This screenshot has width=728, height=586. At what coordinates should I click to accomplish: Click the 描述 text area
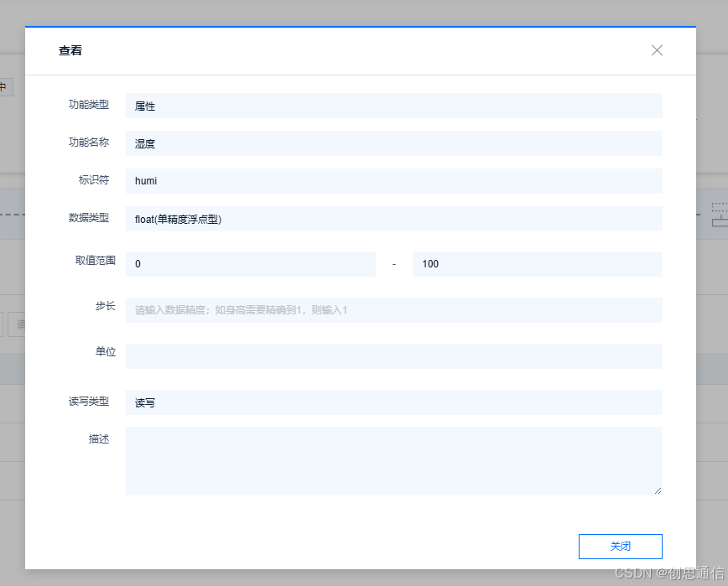click(x=393, y=461)
